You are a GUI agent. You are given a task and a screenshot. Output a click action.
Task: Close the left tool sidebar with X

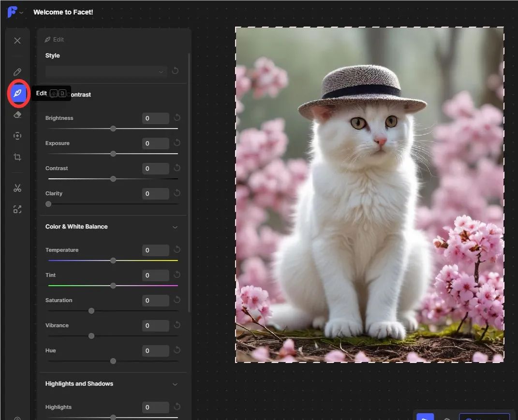click(x=17, y=41)
